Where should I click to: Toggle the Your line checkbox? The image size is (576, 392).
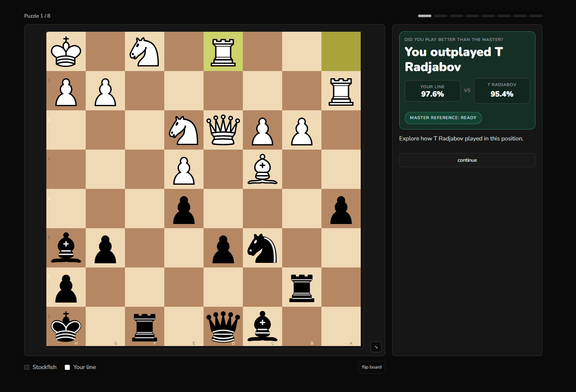(67, 367)
